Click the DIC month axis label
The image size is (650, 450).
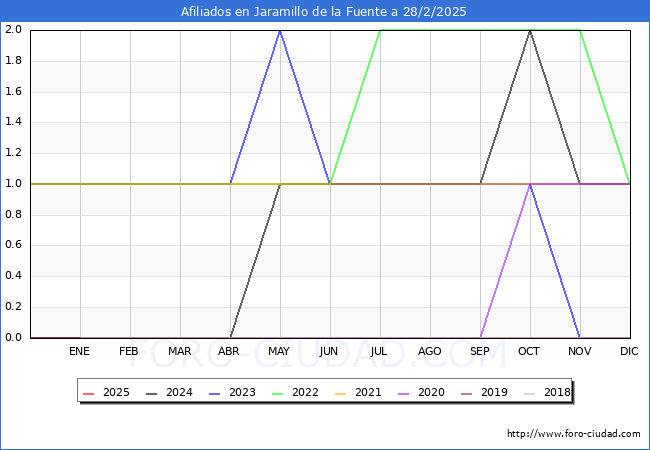click(x=629, y=351)
